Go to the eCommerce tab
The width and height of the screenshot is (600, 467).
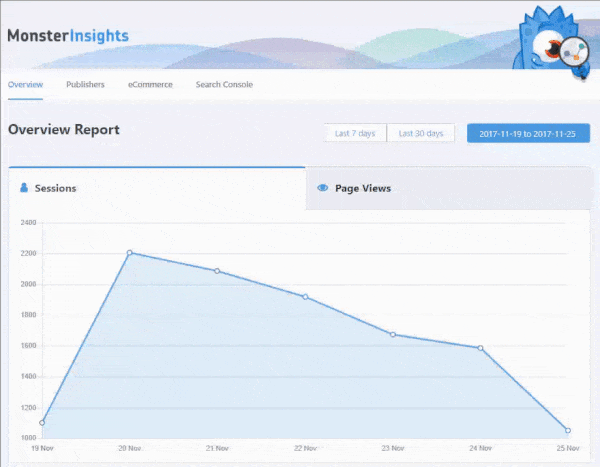[x=150, y=85]
